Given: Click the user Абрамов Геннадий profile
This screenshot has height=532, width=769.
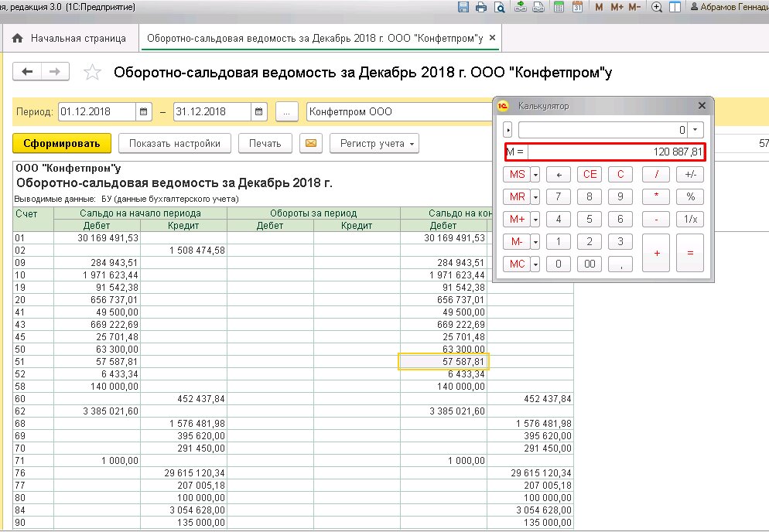Looking at the screenshot, I should click(x=730, y=7).
